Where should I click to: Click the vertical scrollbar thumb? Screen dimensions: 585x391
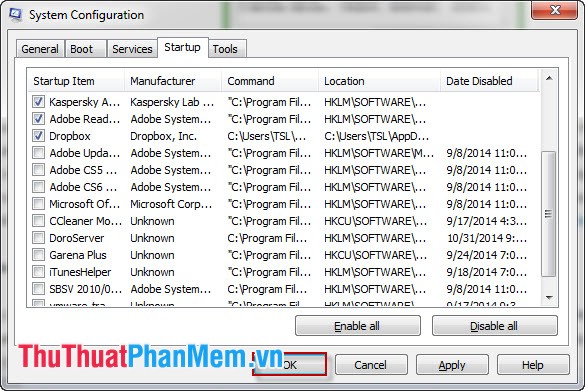[548, 214]
